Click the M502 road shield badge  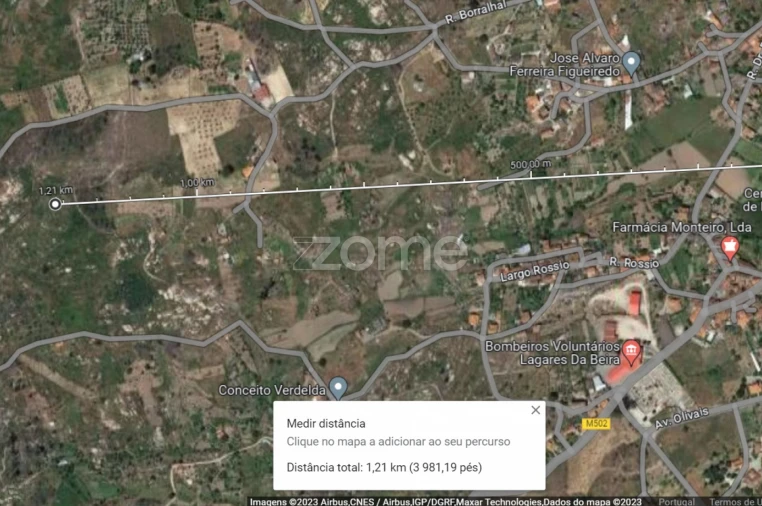pyautogui.click(x=596, y=423)
